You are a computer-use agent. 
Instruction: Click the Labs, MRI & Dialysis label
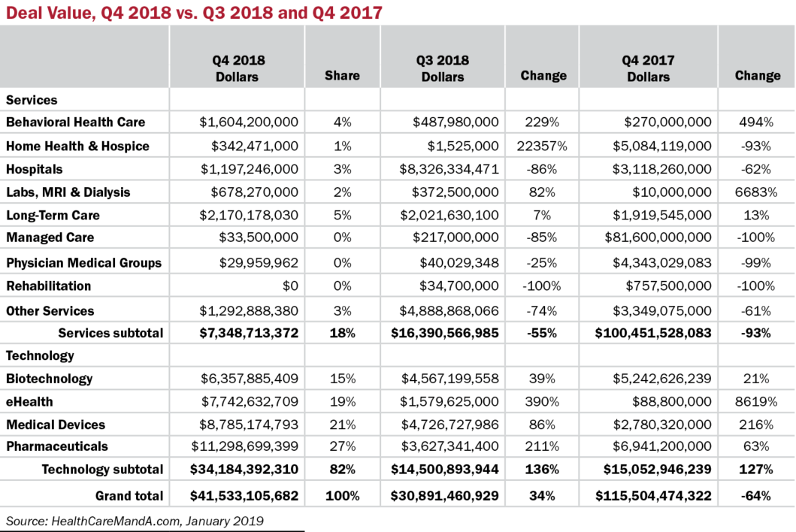(x=68, y=192)
